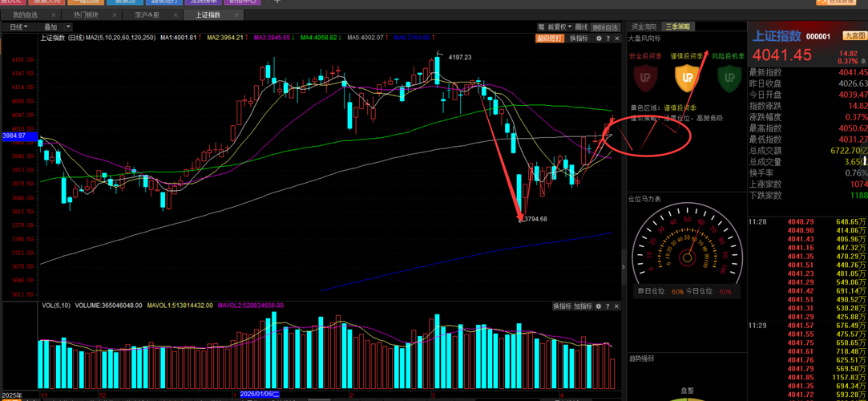The height and width of the screenshot is (401, 868).
Task: Click the orange 超级狙打 button
Action: (x=551, y=38)
